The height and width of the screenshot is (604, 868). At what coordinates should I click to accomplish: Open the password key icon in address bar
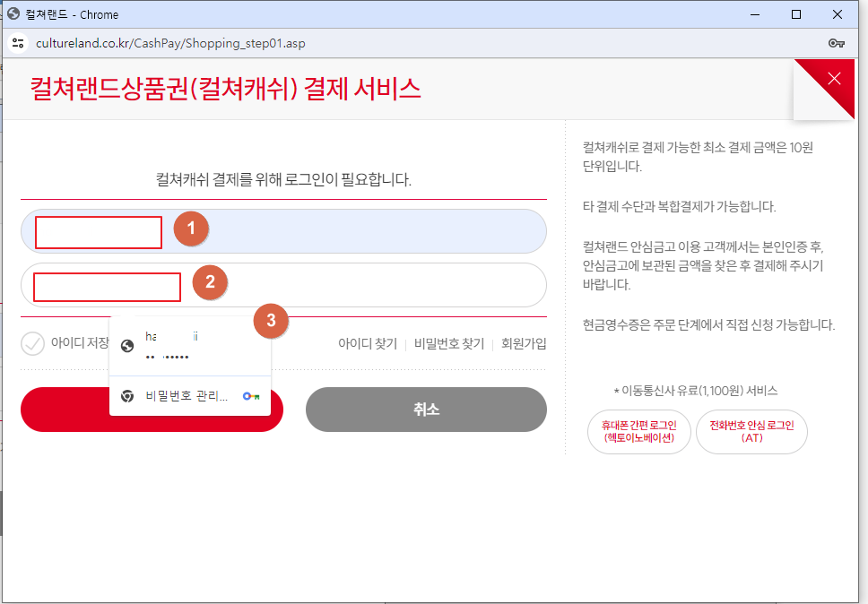click(x=836, y=43)
